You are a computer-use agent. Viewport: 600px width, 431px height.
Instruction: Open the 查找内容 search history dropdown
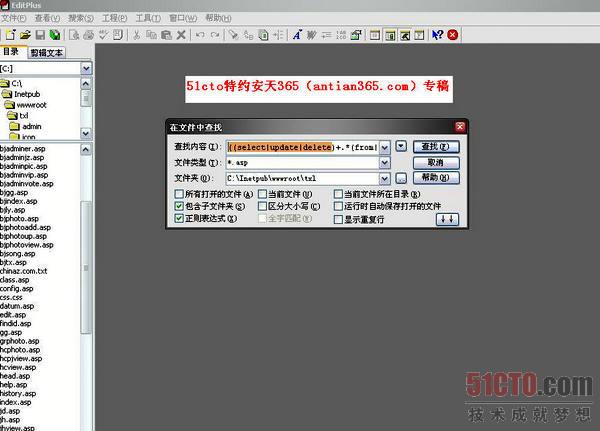(385, 147)
